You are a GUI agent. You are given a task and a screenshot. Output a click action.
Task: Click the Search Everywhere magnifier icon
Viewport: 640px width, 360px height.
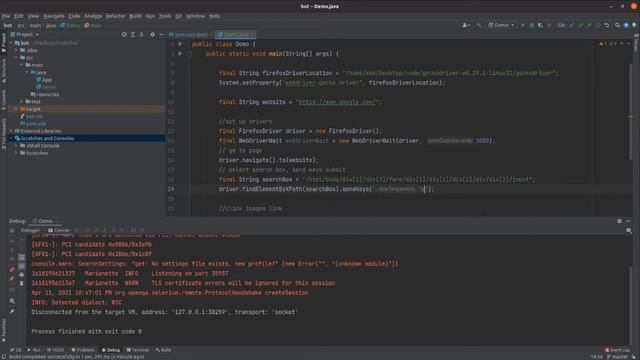[x=618, y=25]
